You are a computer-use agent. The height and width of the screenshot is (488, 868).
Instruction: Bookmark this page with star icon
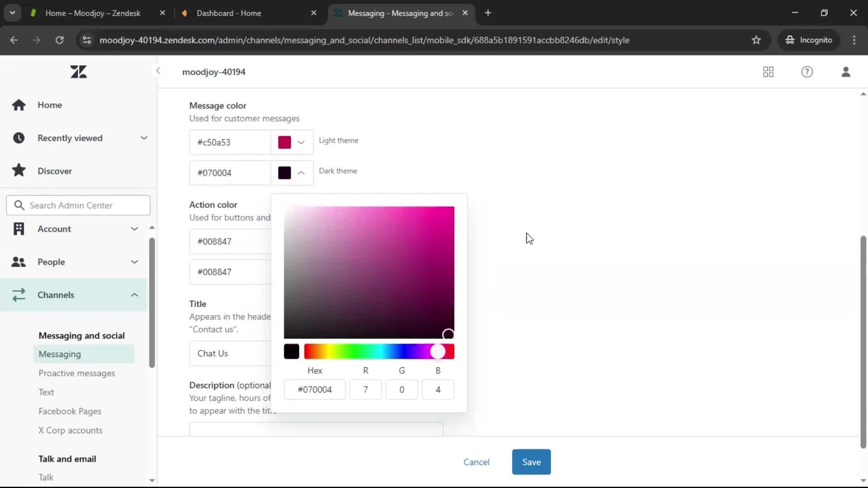point(756,40)
